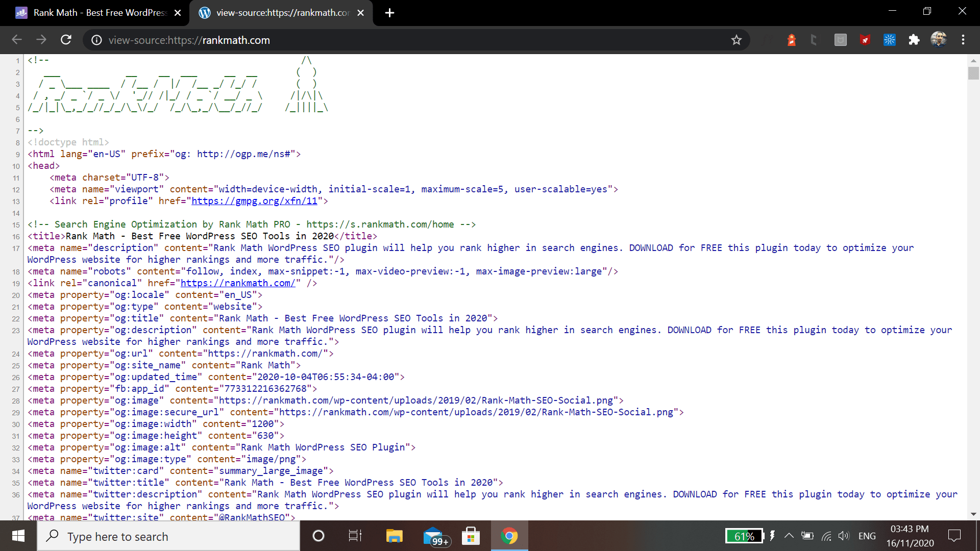Open the gmpg.org/xfn/11 link

(254, 201)
